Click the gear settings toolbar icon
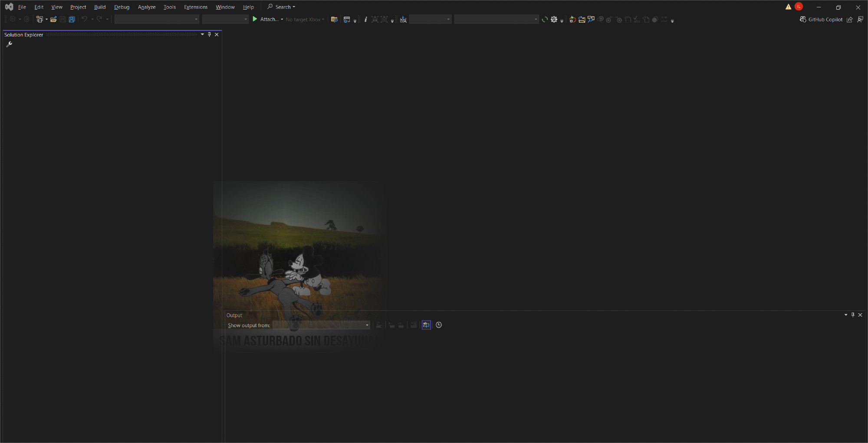Image resolution: width=868 pixels, height=443 pixels. (554, 19)
